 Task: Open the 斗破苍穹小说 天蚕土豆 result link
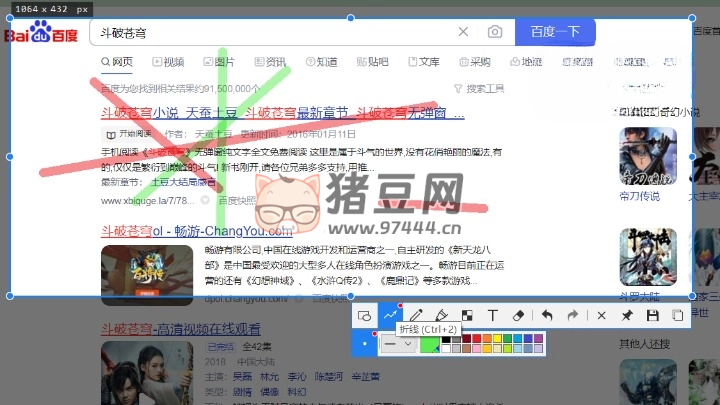pyautogui.click(x=282, y=112)
